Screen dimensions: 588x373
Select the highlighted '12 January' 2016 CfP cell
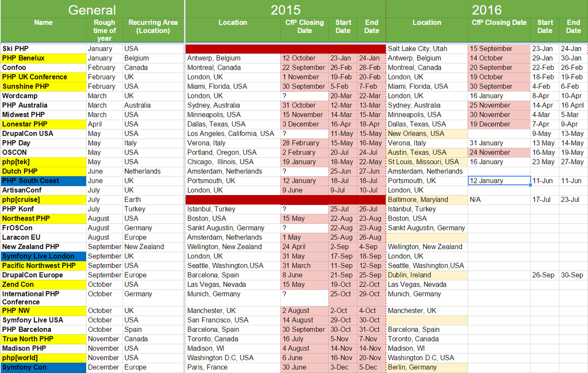pos(499,180)
